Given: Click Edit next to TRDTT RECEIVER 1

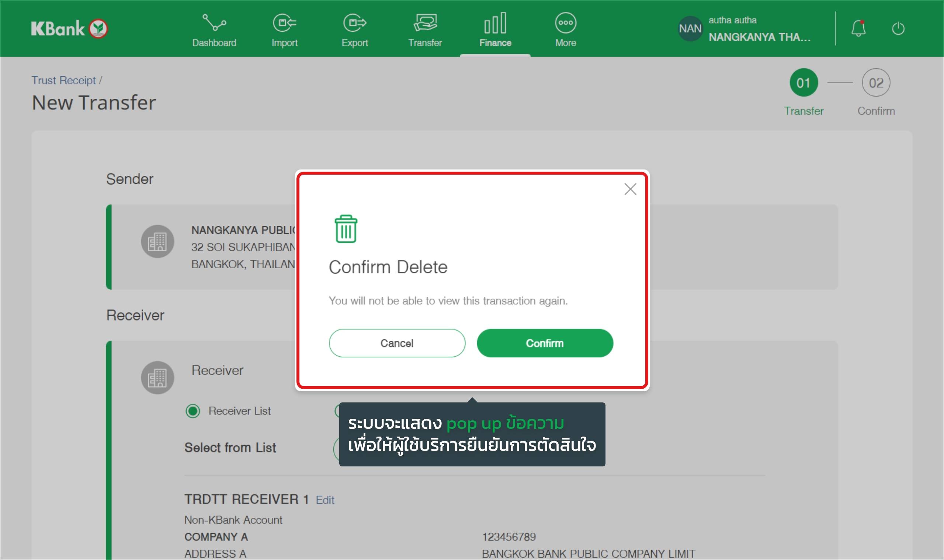Looking at the screenshot, I should pos(325,500).
